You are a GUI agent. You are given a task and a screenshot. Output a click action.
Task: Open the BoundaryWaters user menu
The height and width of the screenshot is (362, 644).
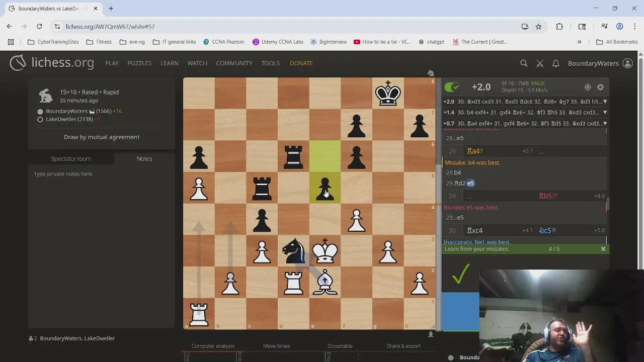coord(600,63)
